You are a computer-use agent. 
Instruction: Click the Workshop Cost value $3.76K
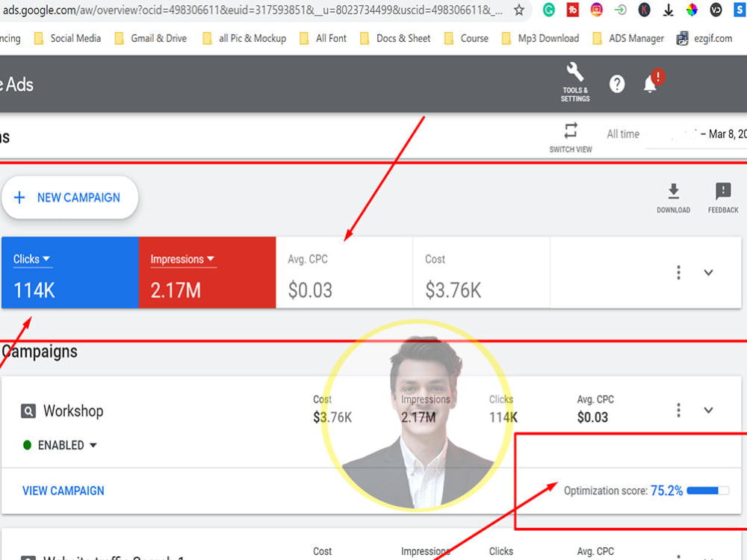point(332,417)
